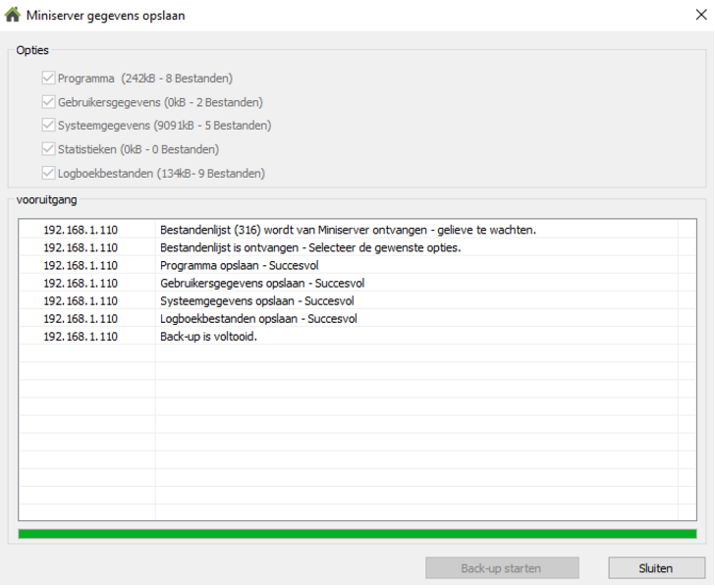Click the house icon in the title bar
Image resolution: width=715 pixels, height=588 pixels.
point(13,15)
